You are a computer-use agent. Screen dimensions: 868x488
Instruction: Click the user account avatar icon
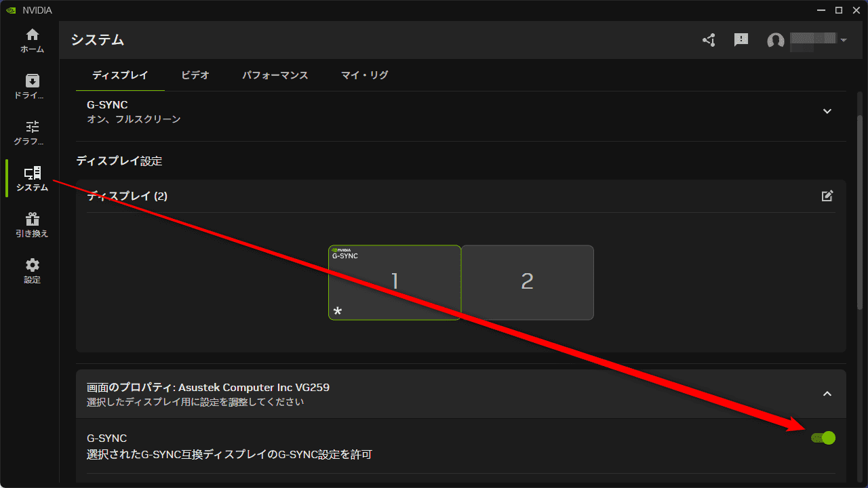coord(775,41)
